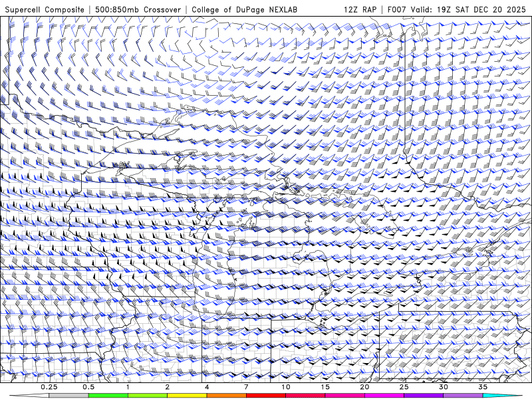Click the legend value "35"
Screen dimensions: 532x399
pos(483,387)
